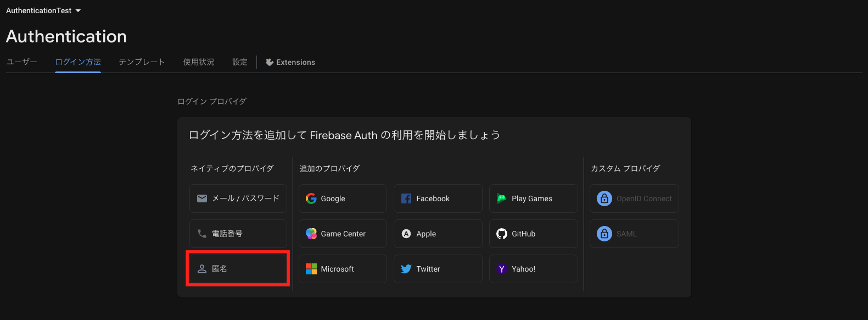Open the テンプレート tab
868x320 pixels.
pyautogui.click(x=142, y=62)
